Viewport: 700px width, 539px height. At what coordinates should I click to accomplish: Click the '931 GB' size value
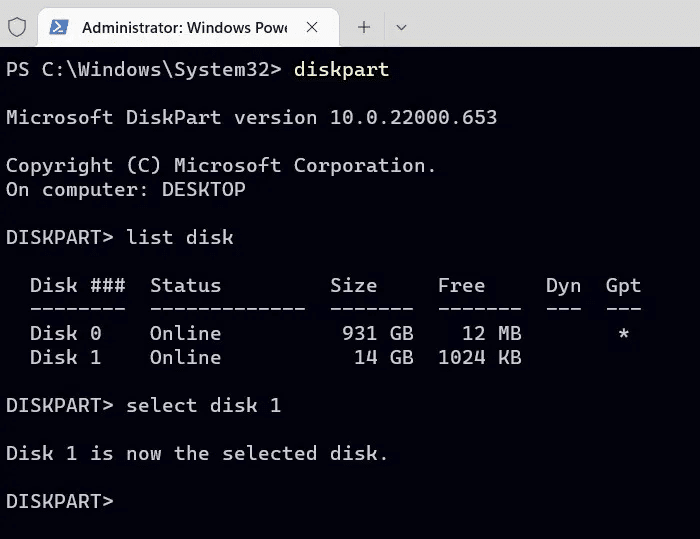[378, 333]
